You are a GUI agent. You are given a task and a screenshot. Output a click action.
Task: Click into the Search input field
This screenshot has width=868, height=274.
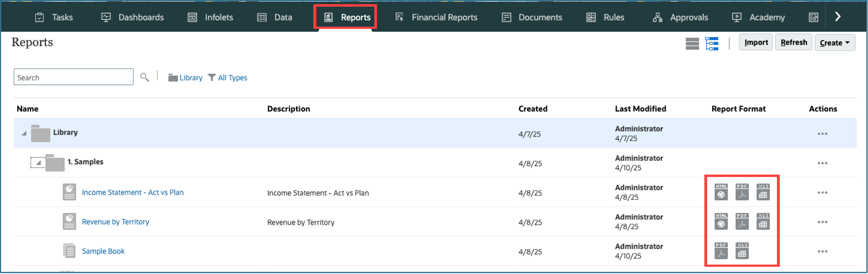point(73,78)
